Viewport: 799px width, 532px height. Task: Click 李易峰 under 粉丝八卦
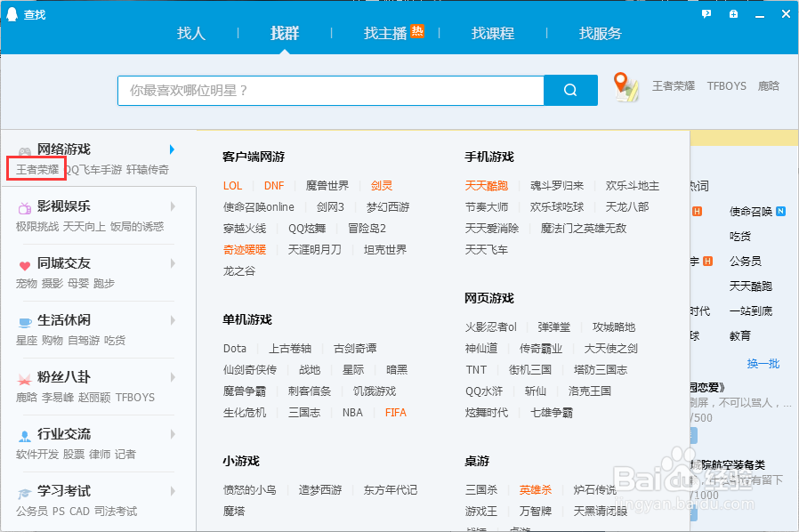(x=58, y=397)
